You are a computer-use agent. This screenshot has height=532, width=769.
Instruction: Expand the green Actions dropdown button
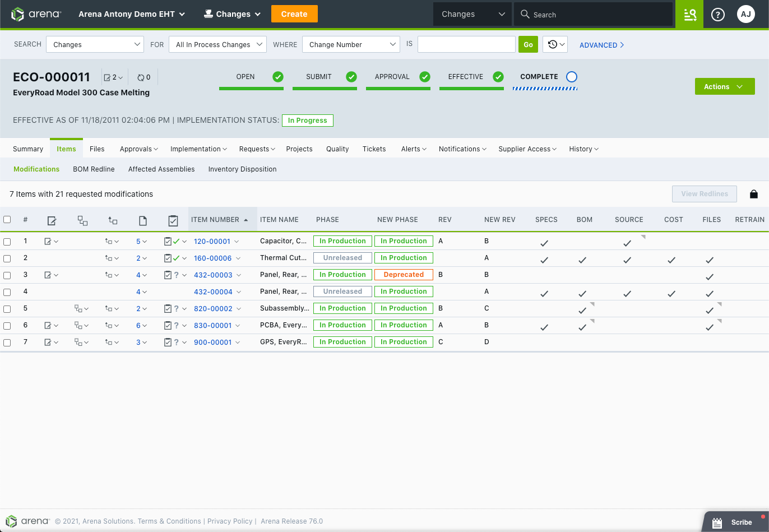725,86
